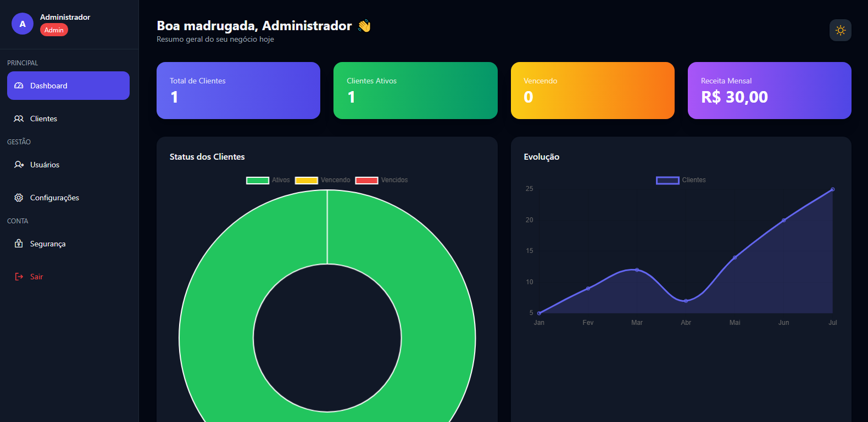Click the Configurações gear icon
The height and width of the screenshot is (422, 868).
(19, 198)
